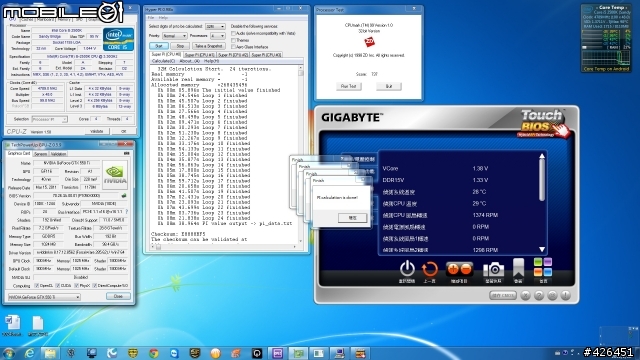This screenshot has height=360, width=640.
Task: Click the orange plus icon in Touch BIOS
Action: (453, 269)
